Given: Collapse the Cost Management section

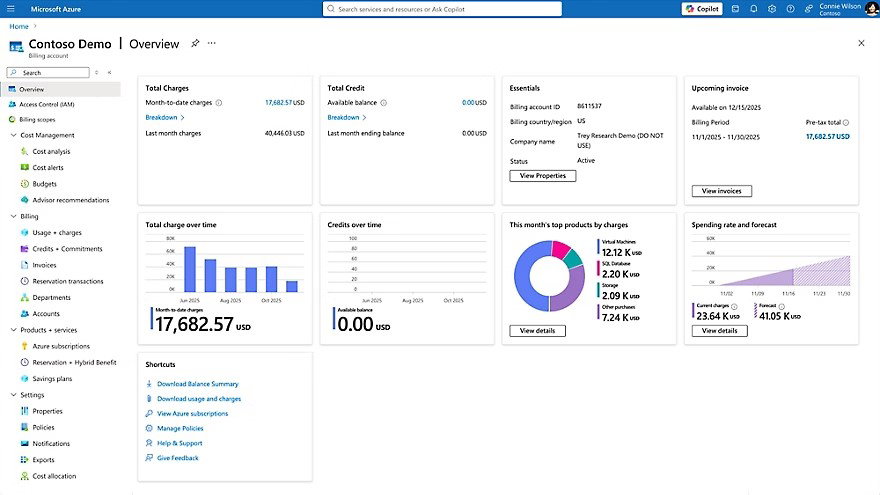Looking at the screenshot, I should (13, 135).
